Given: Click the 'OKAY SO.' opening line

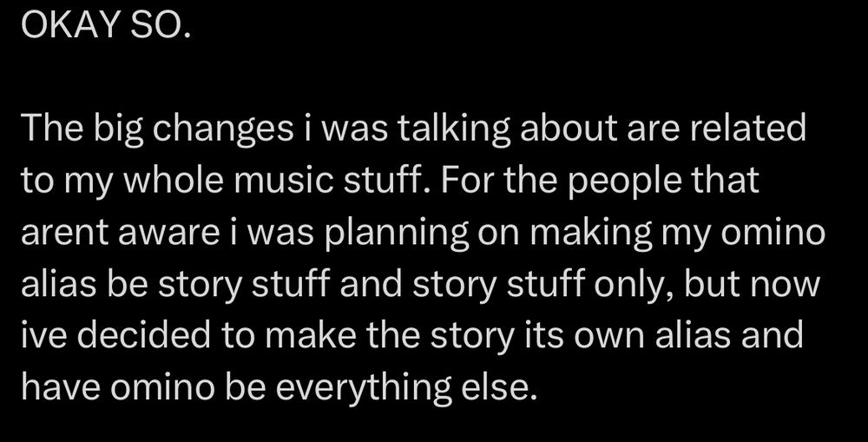Looking at the screenshot, I should pos(106,25).
